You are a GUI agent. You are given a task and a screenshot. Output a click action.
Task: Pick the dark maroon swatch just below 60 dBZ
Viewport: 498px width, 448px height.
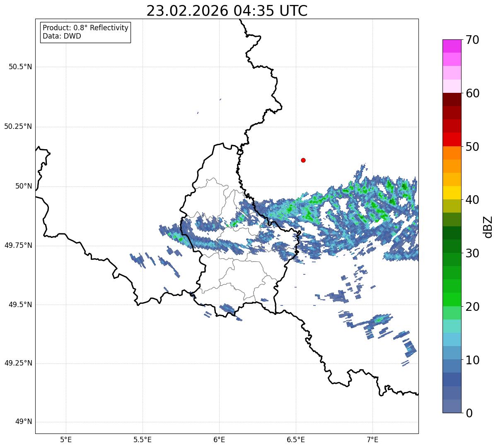[452, 99]
